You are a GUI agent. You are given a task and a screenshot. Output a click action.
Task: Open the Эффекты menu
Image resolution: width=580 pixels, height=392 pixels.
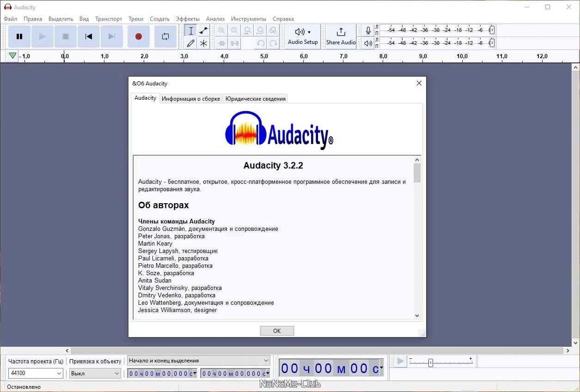(188, 19)
